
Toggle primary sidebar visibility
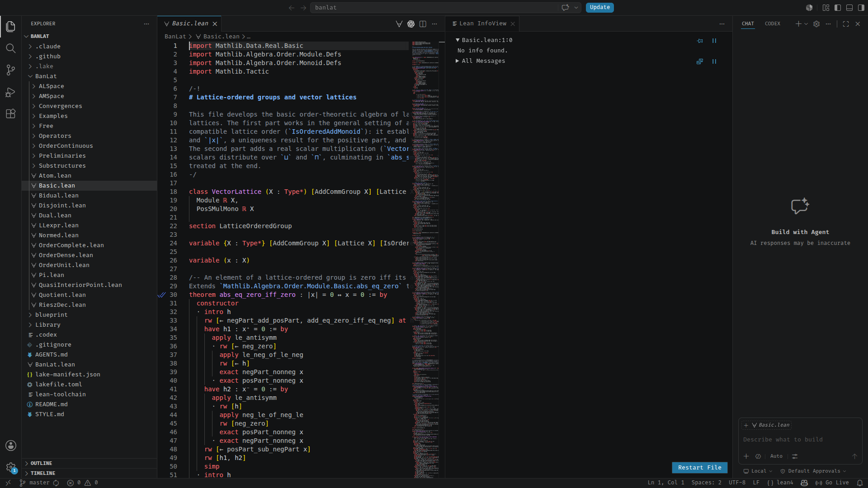[838, 8]
